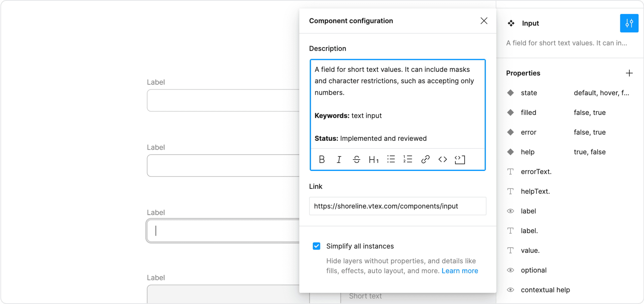Viewport: 644px width, 304px height.
Task: Uncheck Simplify all instances
Action: pyautogui.click(x=317, y=246)
